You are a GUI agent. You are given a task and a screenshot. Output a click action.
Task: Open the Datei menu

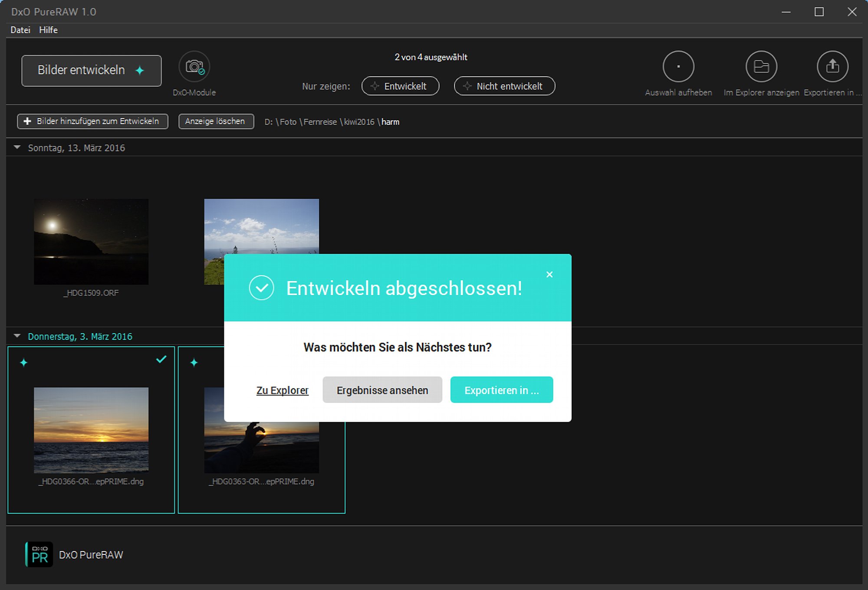[20, 30]
